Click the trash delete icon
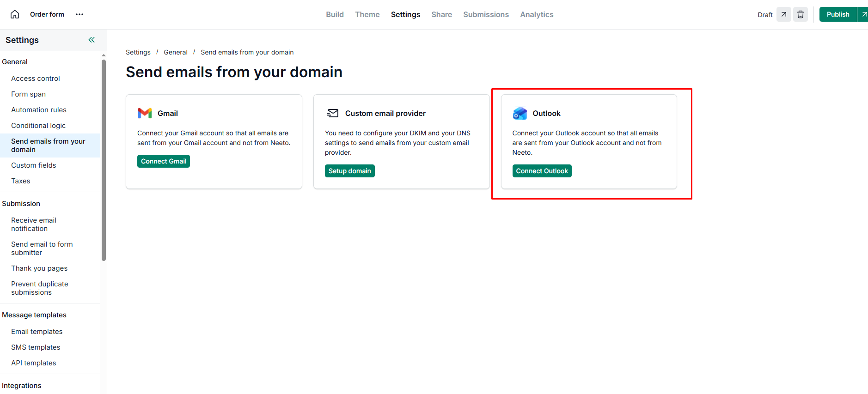 pyautogui.click(x=801, y=14)
